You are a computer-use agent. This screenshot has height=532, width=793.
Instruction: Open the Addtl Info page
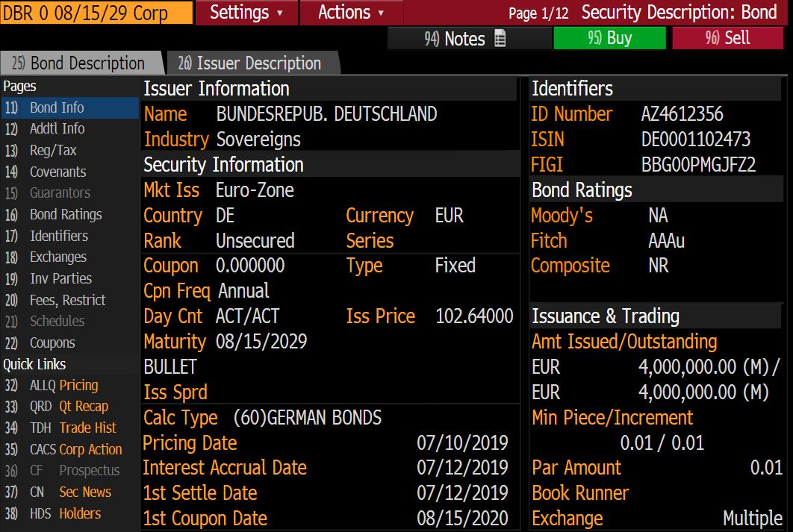[x=69, y=129]
